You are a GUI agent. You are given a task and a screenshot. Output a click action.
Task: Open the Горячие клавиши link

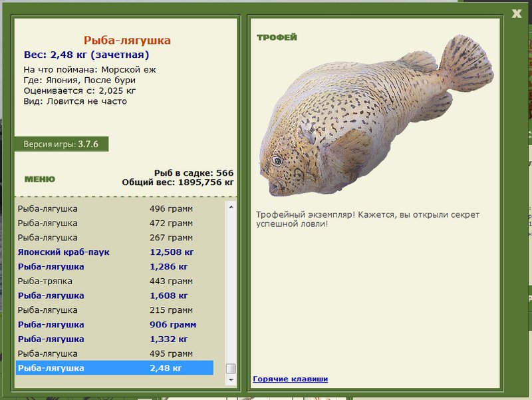(290, 379)
